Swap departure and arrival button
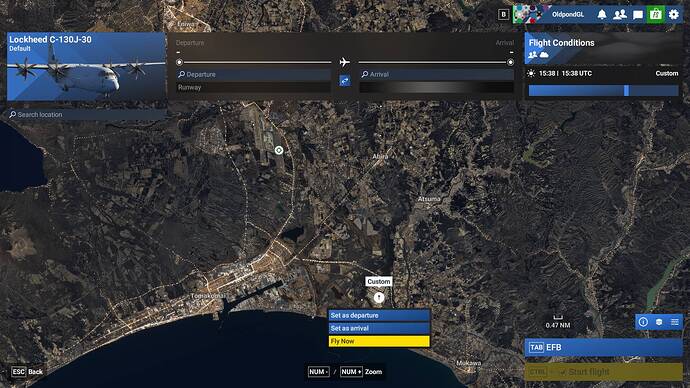Image resolution: width=690 pixels, height=388 pixels. [345, 81]
